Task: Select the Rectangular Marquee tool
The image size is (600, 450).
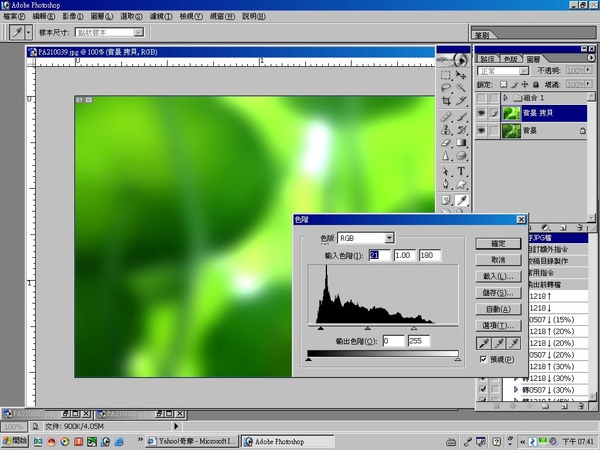Action: pos(446,75)
